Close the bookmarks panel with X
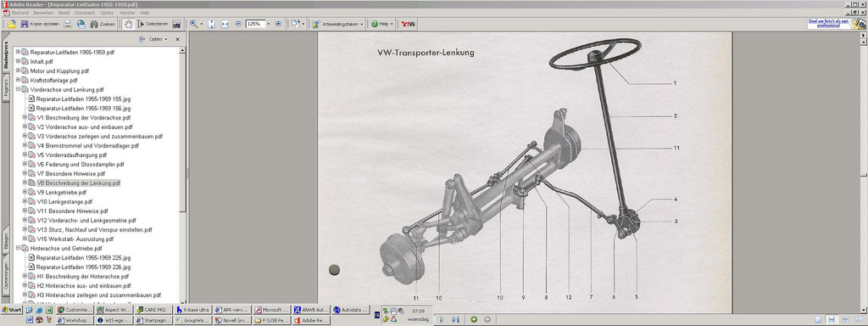 178,39
